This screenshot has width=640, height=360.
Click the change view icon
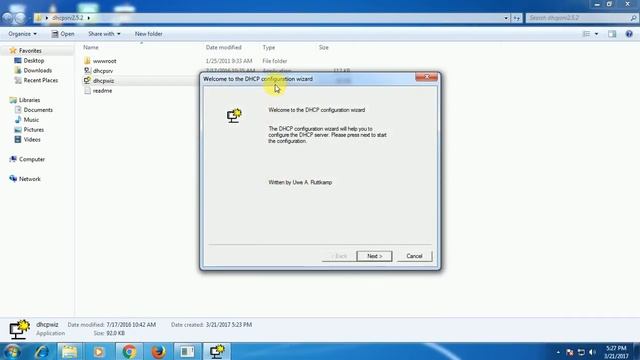[586, 34]
